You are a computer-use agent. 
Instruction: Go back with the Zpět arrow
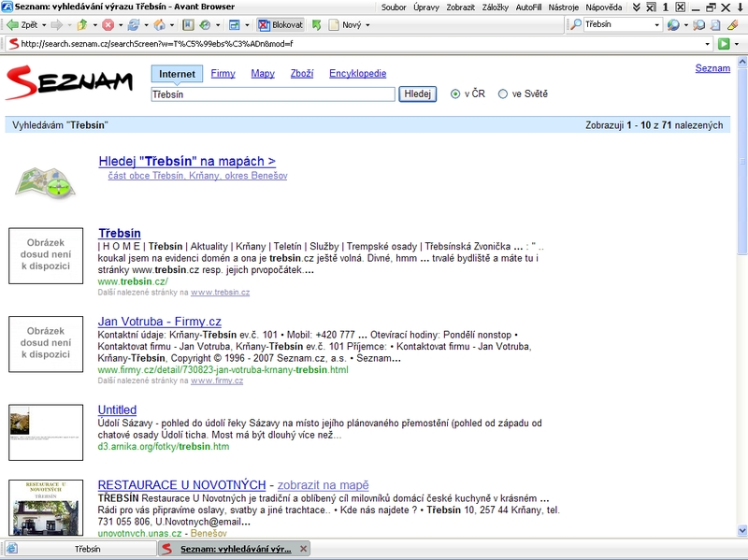click(21, 25)
